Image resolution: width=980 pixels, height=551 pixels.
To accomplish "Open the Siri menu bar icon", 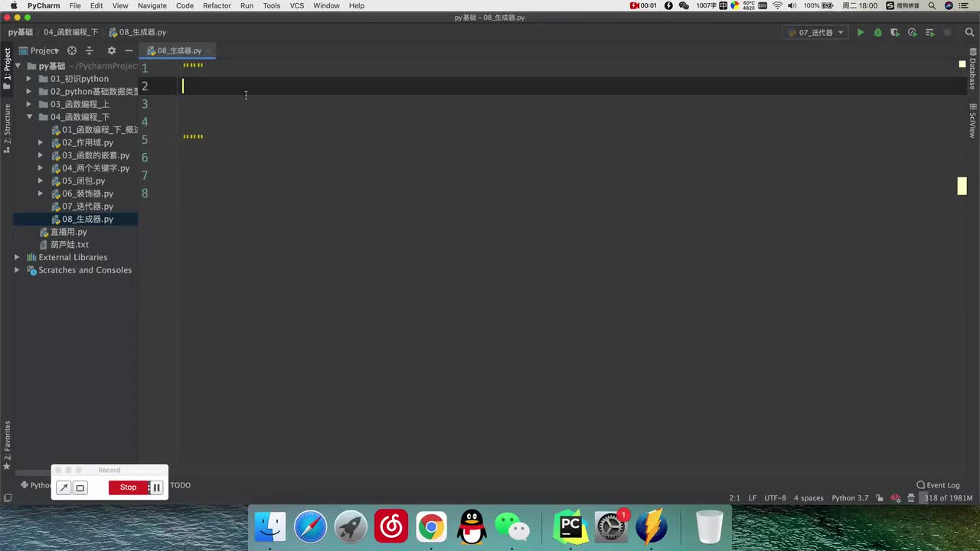I will point(949,5).
